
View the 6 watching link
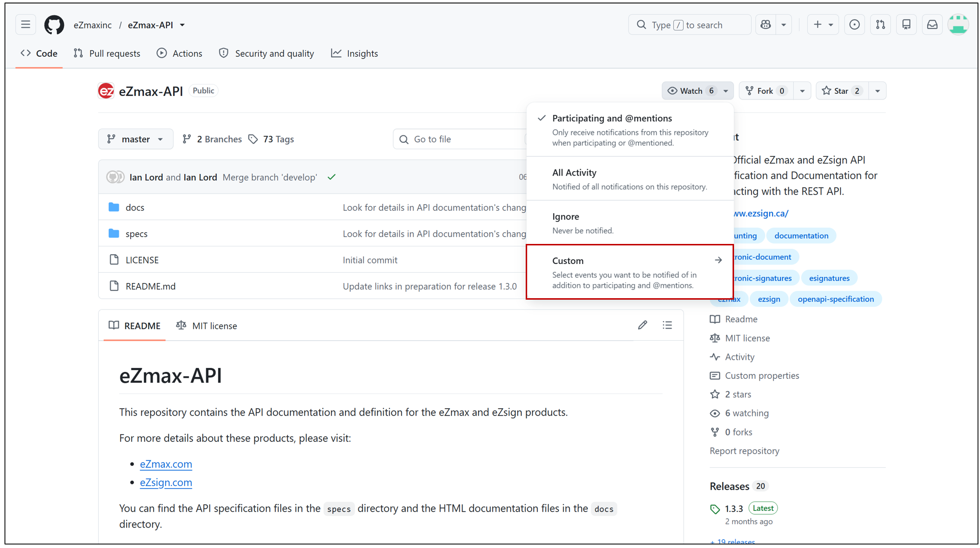pos(739,414)
